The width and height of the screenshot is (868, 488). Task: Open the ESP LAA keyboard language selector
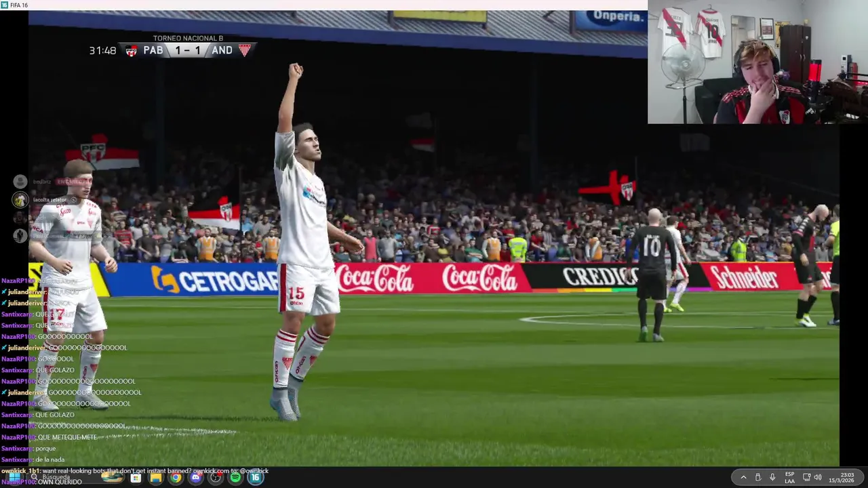point(790,477)
